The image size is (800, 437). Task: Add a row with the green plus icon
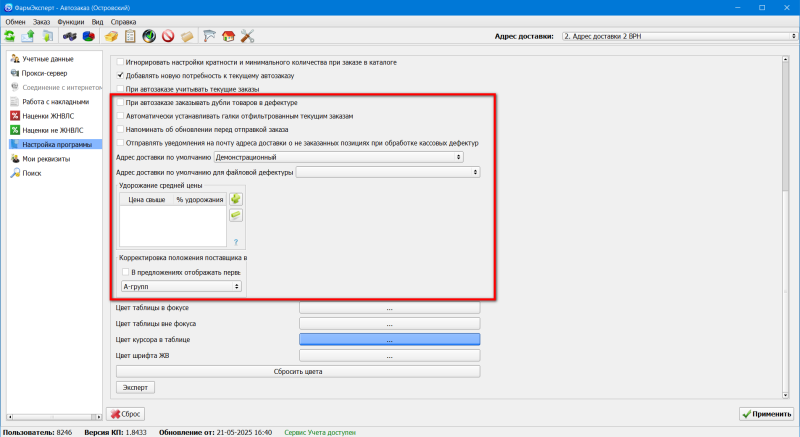click(x=236, y=199)
